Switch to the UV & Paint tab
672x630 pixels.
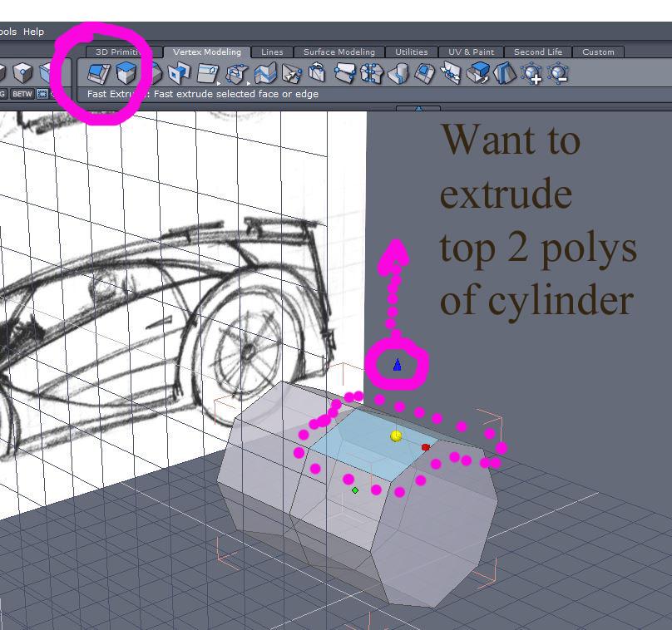click(471, 52)
